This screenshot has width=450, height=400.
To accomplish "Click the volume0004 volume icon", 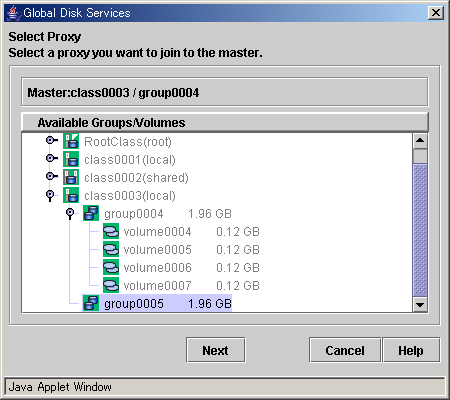I will point(111,231).
